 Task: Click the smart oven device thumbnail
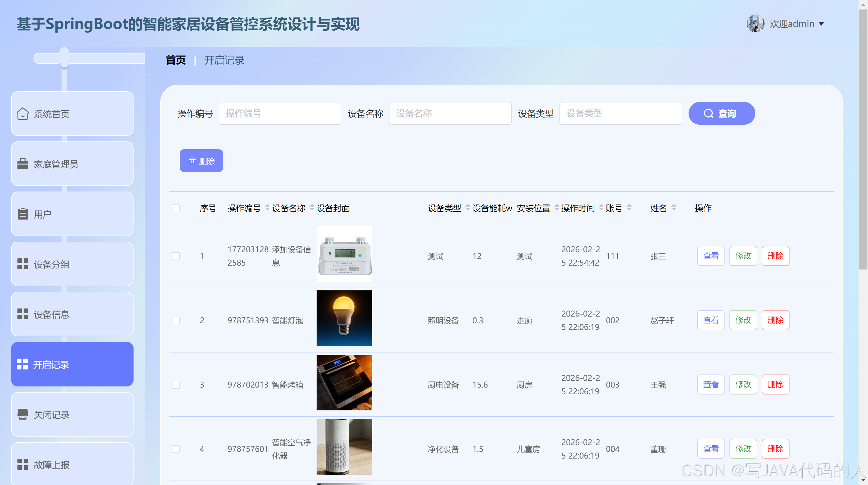point(344,383)
